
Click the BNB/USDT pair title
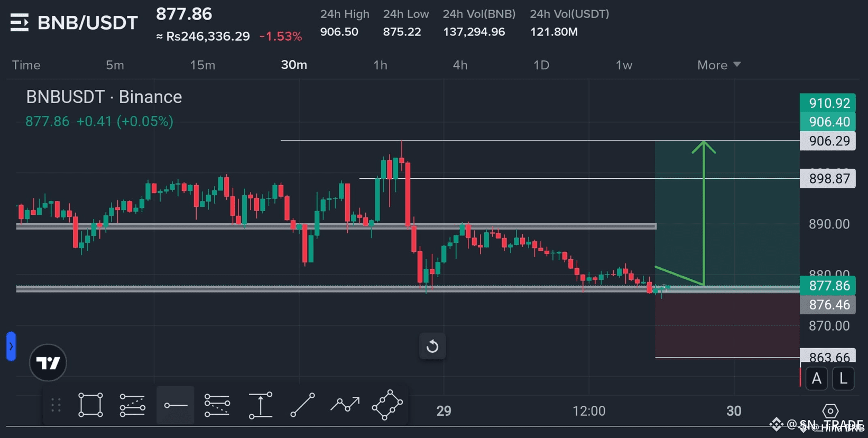[x=88, y=23]
